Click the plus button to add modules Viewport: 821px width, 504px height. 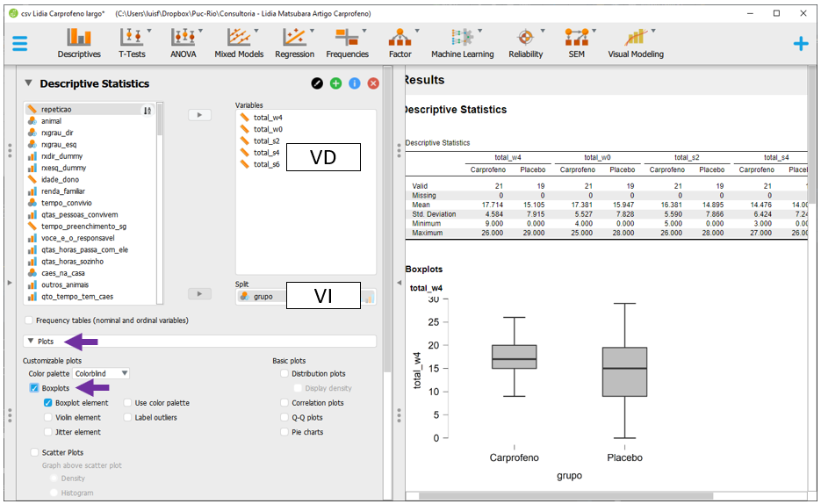coord(800,44)
